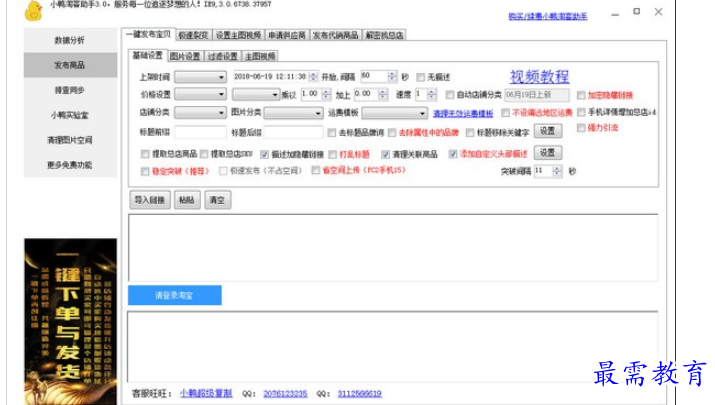
Task: Toggle the 加密隐藏链接 checkbox
Action: coord(581,95)
